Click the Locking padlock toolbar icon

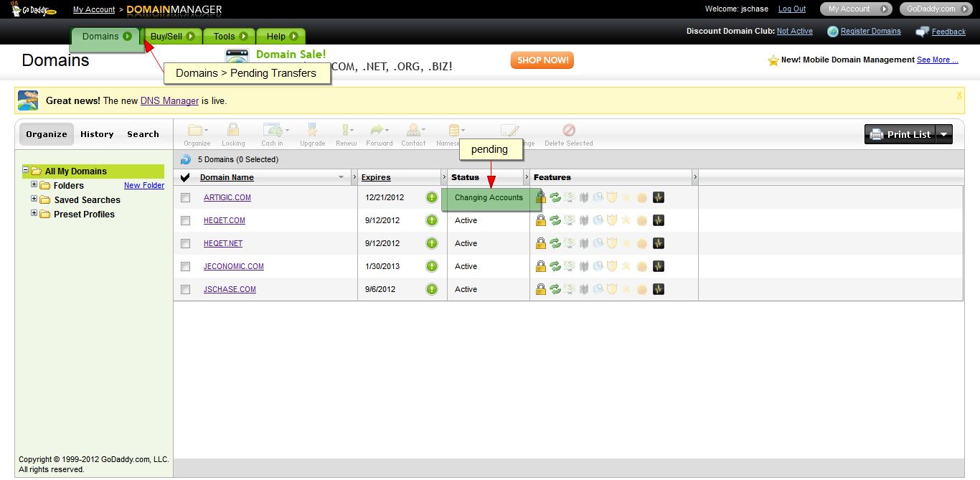point(232,131)
